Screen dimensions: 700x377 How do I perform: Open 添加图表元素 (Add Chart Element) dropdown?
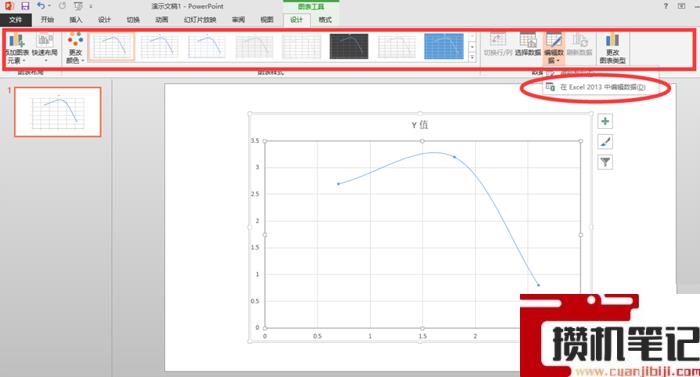(17, 48)
